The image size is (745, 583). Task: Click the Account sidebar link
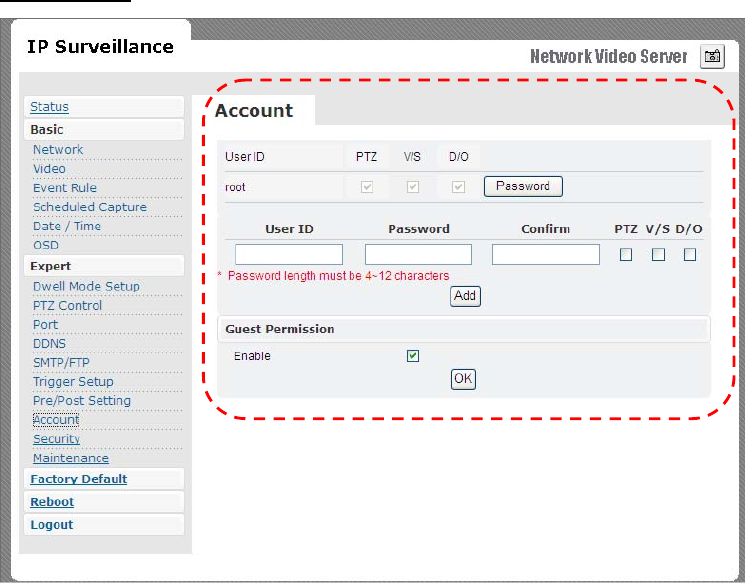tap(56, 420)
